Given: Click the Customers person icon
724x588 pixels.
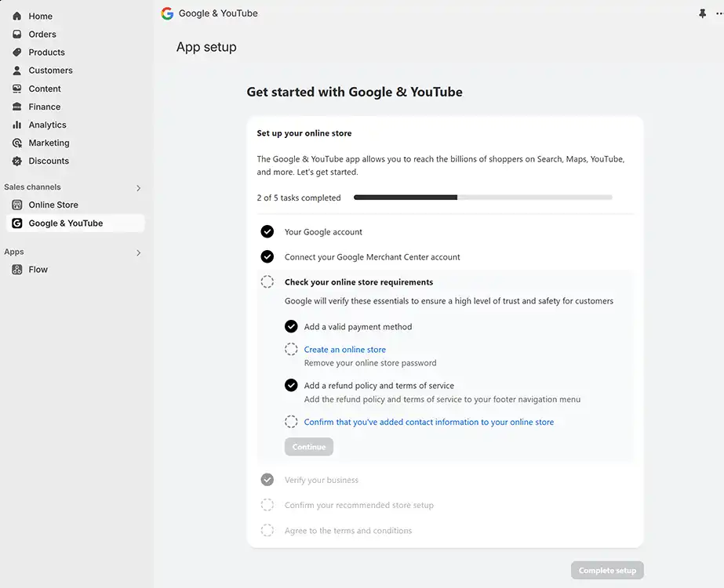Looking at the screenshot, I should (17, 70).
